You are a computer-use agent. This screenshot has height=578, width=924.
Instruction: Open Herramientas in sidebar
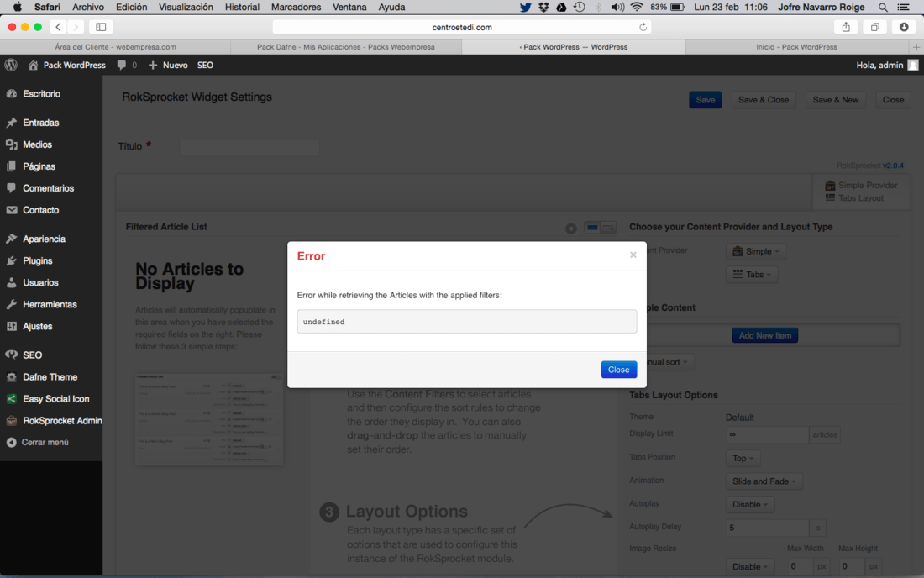coord(51,304)
